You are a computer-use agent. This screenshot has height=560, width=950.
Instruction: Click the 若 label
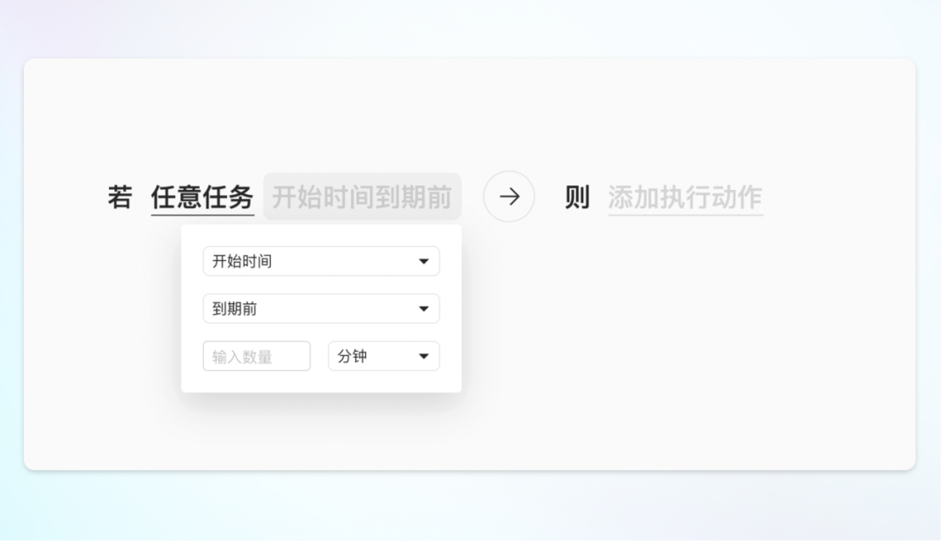click(x=120, y=197)
